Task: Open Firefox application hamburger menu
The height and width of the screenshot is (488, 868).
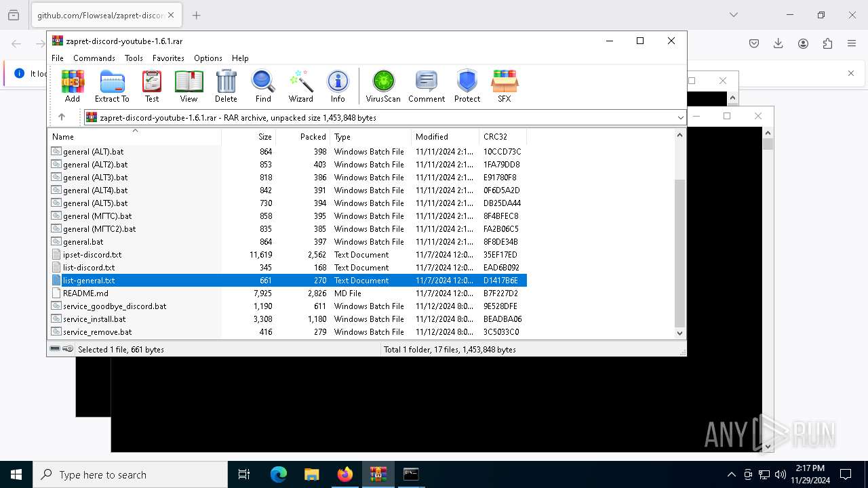Action: coord(852,43)
